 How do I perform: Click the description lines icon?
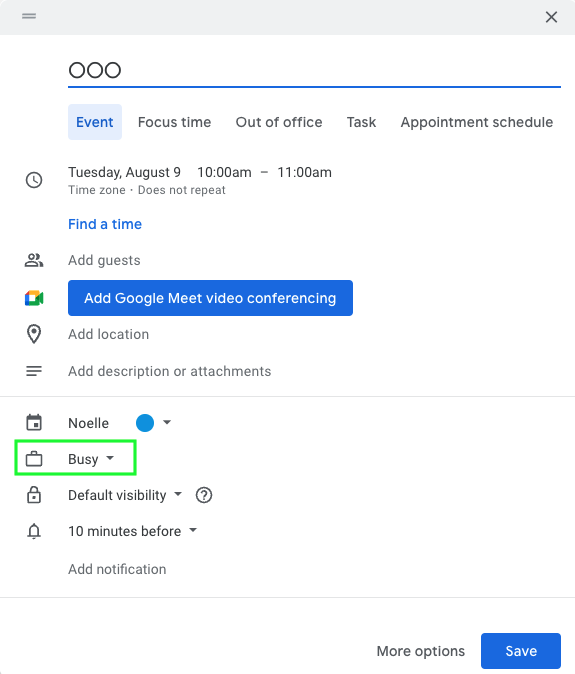[34, 371]
